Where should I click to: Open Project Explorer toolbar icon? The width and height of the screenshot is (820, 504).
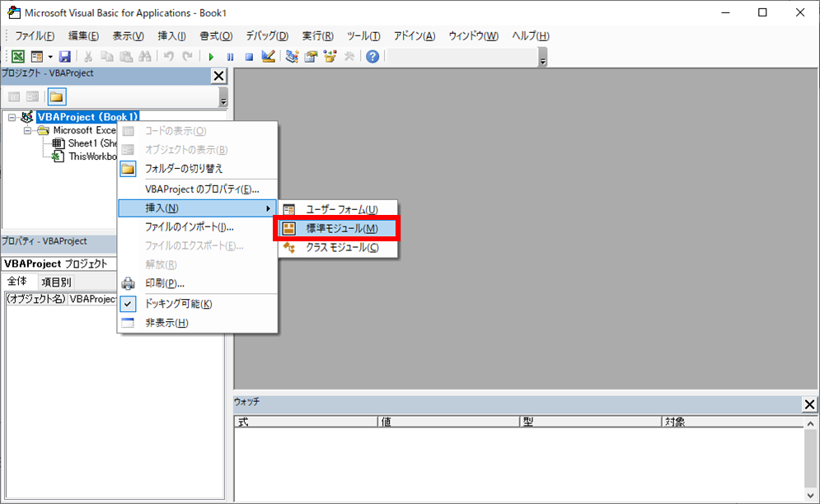(x=292, y=57)
